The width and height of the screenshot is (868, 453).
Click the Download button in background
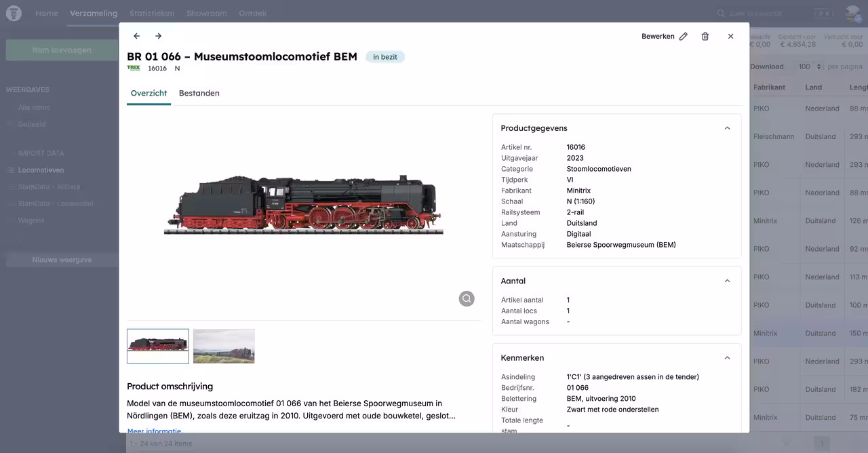coord(767,66)
